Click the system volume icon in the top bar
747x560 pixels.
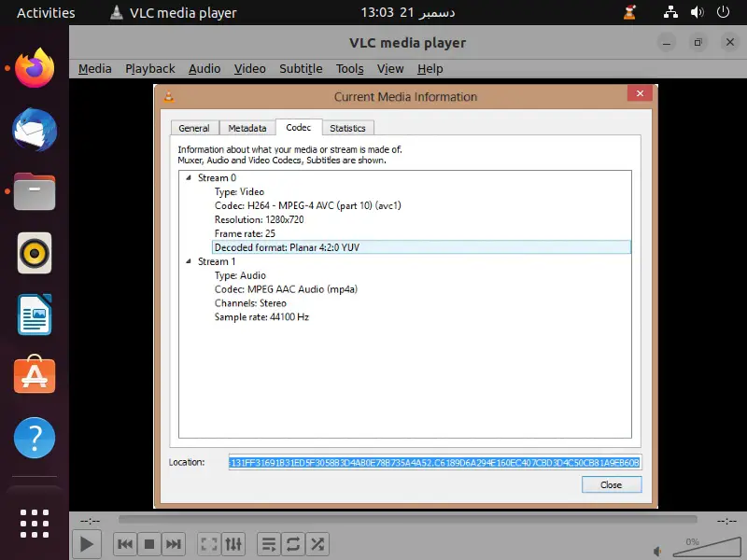[x=697, y=12]
